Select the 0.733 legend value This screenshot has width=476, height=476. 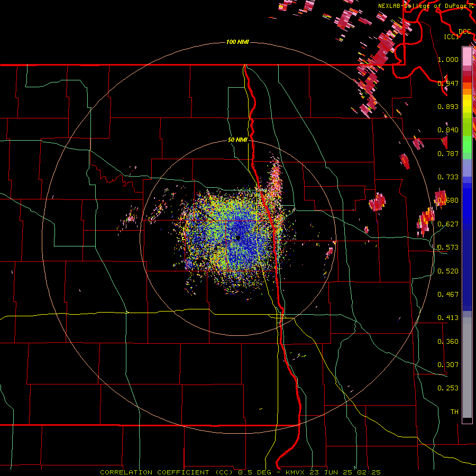448,177
